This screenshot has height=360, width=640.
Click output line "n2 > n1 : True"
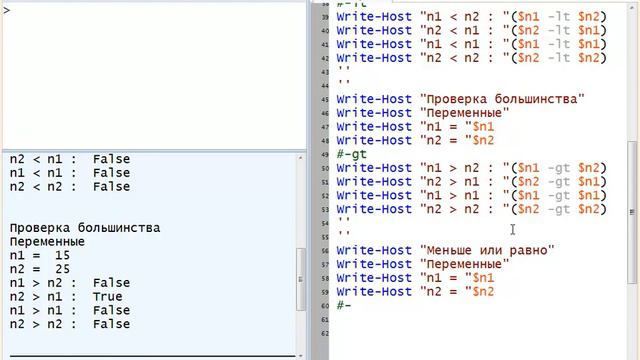point(66,297)
